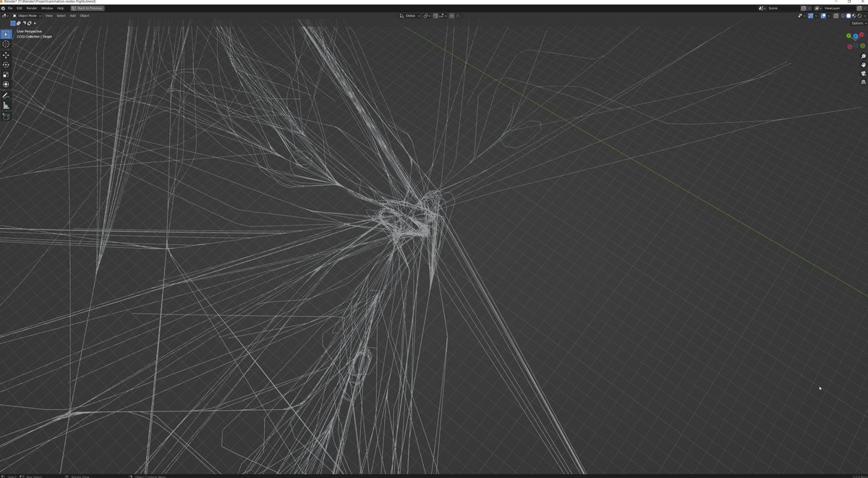Toggle viewport overlays
The image size is (868, 478).
pos(823,16)
